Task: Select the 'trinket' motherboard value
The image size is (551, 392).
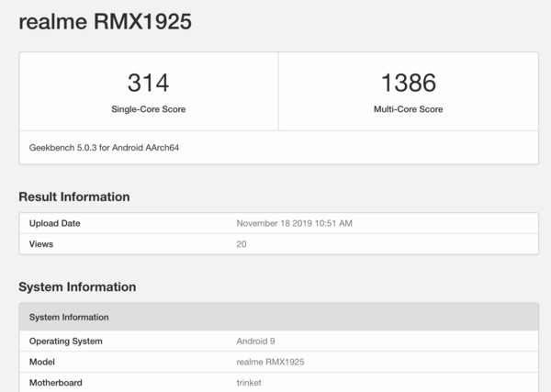Action: point(249,383)
